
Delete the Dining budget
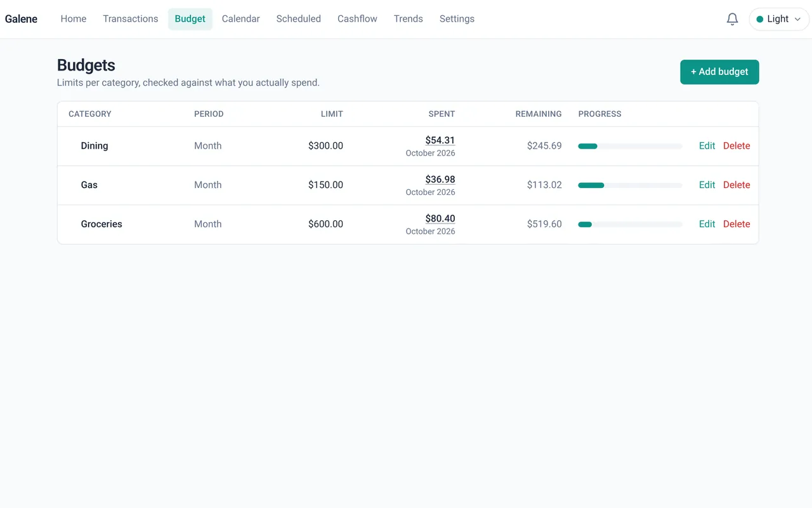pos(737,146)
